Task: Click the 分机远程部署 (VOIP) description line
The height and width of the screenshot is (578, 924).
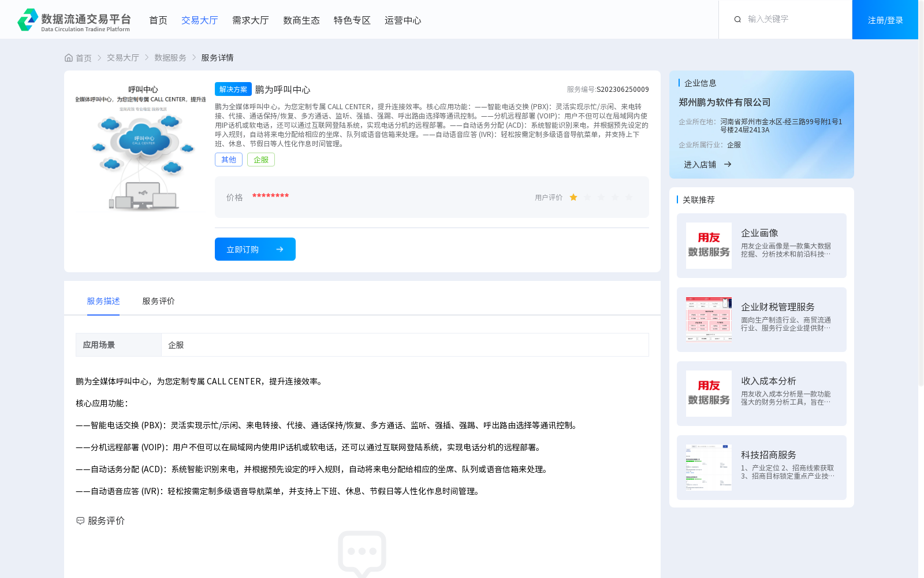Action: (310, 447)
